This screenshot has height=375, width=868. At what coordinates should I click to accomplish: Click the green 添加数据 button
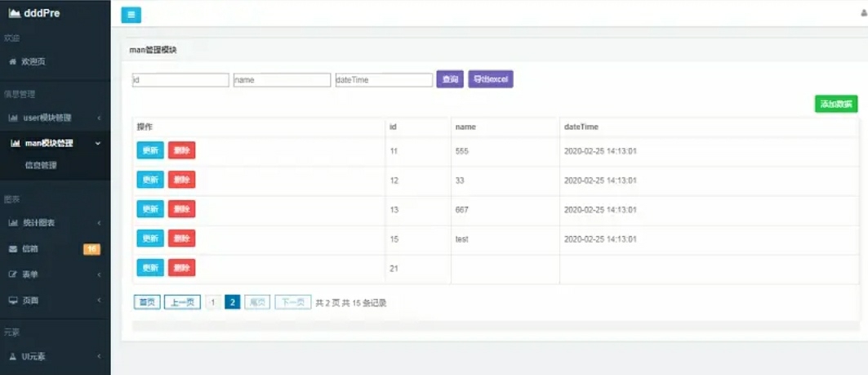836,104
